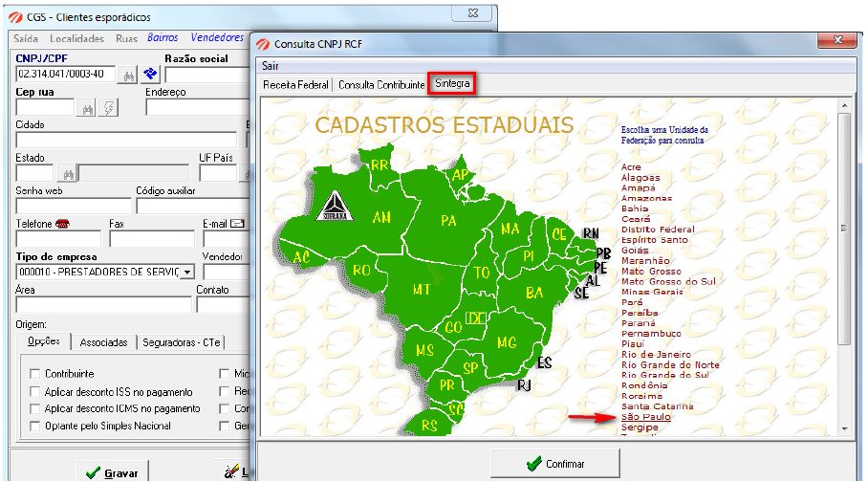
Task: Open Minas Gerais state link
Action: click(x=652, y=292)
